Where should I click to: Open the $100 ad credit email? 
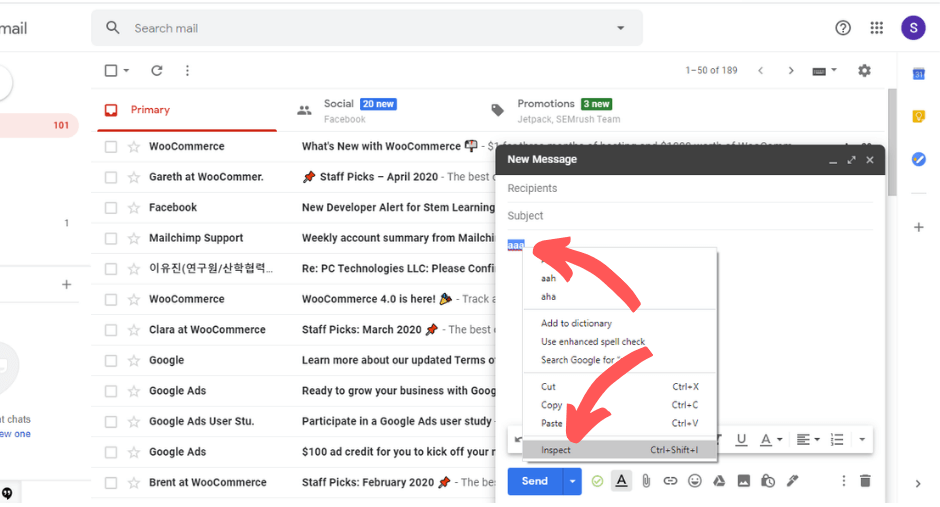point(293,452)
